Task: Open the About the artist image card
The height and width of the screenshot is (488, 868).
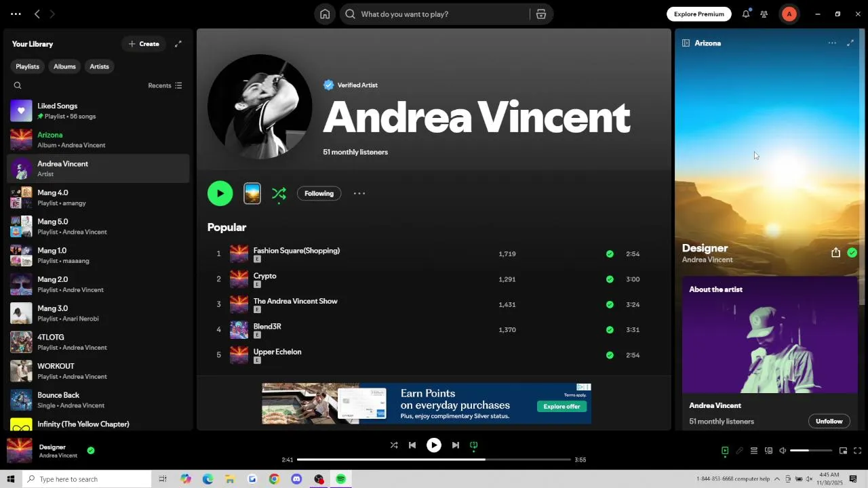Action: [770, 335]
